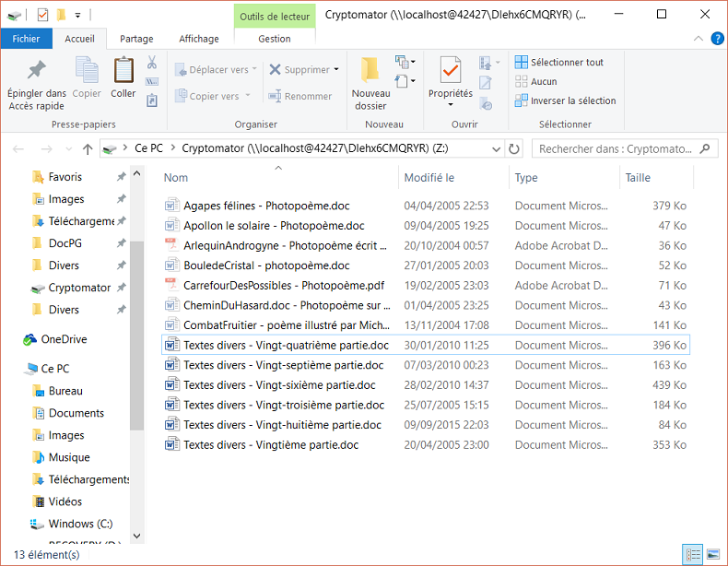Image resolution: width=728 pixels, height=566 pixels.
Task: Click Sélectionner tout in the ribbon
Action: point(566,62)
